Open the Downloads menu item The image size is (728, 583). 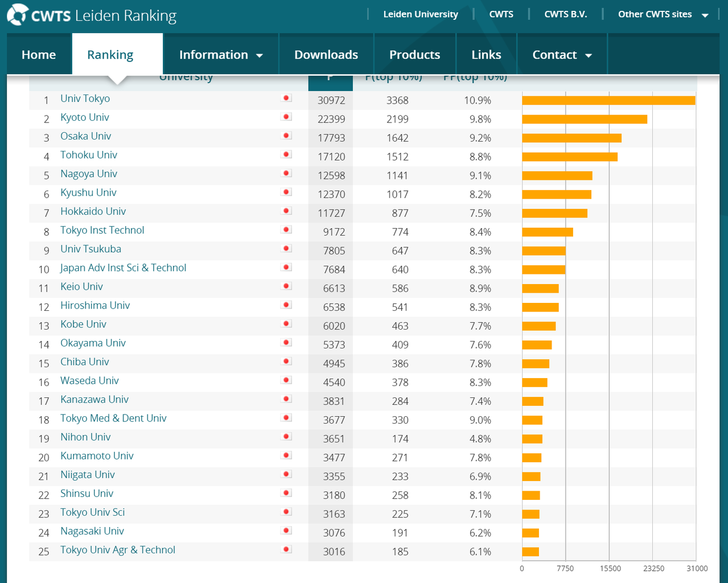[x=326, y=55]
